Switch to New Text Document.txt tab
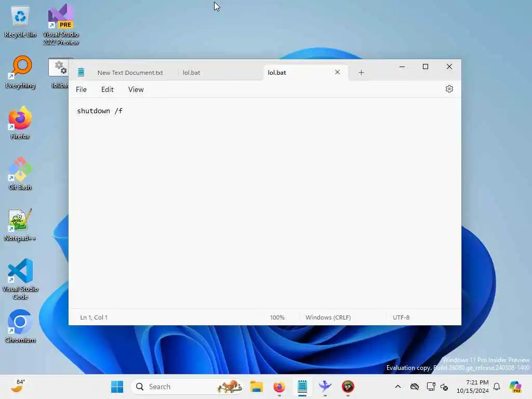 (x=130, y=73)
